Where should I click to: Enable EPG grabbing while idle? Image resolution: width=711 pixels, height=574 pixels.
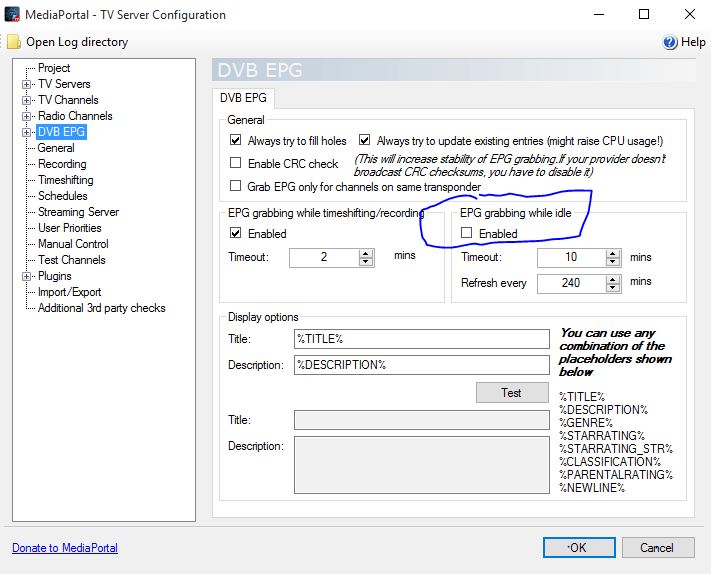[466, 233]
